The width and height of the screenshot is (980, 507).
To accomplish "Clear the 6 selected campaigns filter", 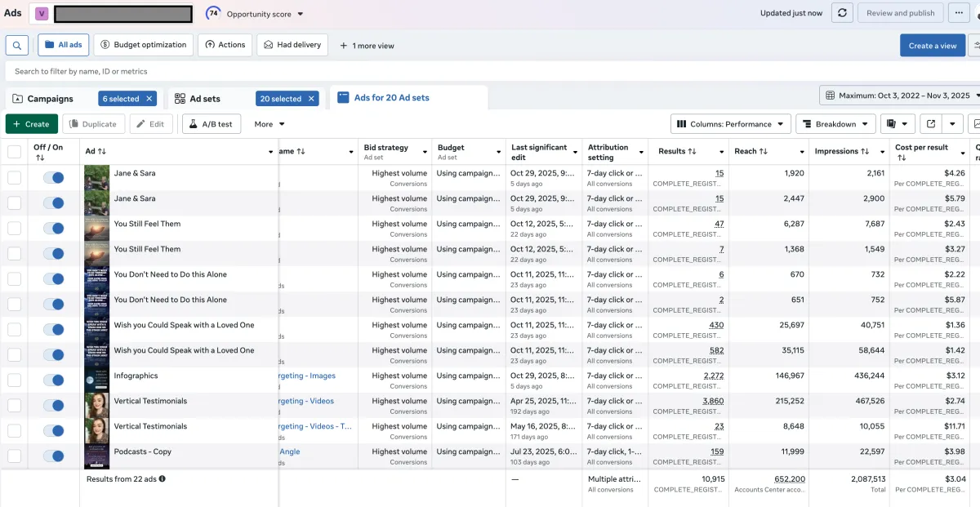I will (149, 99).
